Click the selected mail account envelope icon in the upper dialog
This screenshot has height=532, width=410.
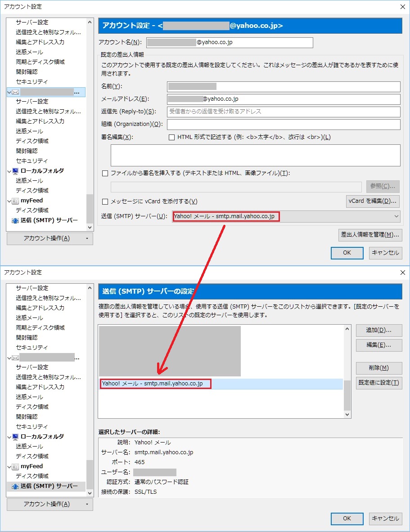tap(15, 92)
